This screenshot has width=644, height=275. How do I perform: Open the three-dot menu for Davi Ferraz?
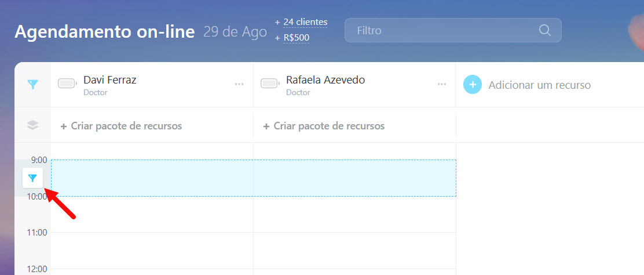(239, 85)
